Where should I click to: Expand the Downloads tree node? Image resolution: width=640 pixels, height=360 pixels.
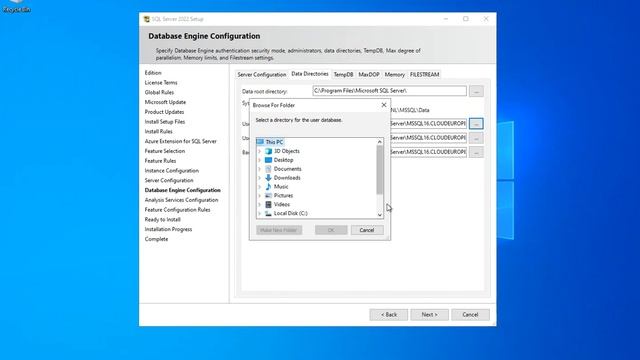pos(260,178)
